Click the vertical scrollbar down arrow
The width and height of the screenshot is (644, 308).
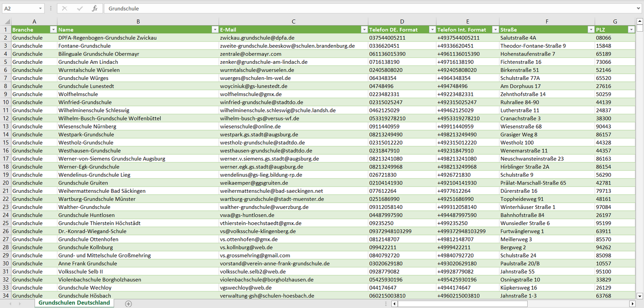coord(640,296)
